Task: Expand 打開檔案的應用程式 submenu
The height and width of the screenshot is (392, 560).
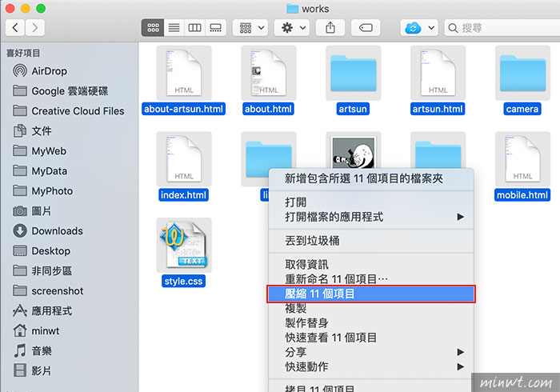Action: 370,217
